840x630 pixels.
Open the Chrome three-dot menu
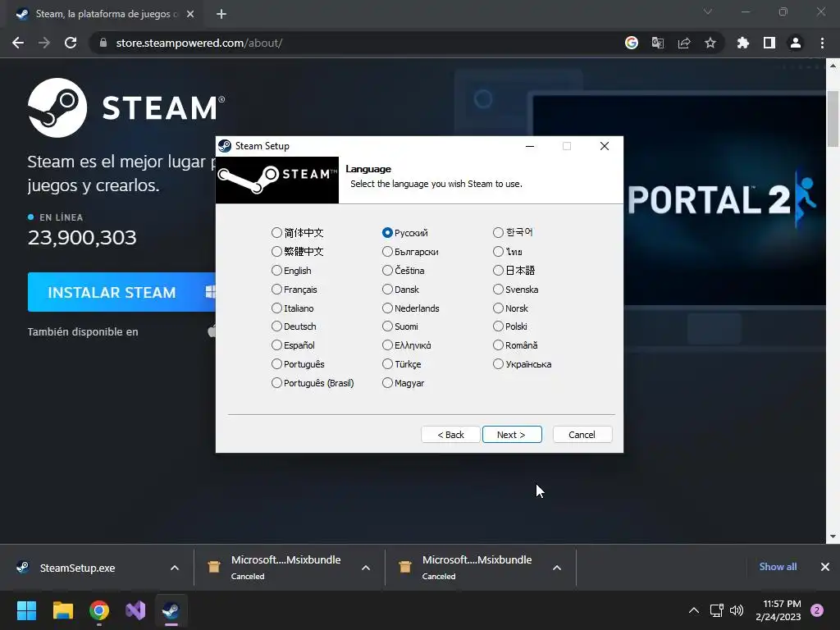822,43
